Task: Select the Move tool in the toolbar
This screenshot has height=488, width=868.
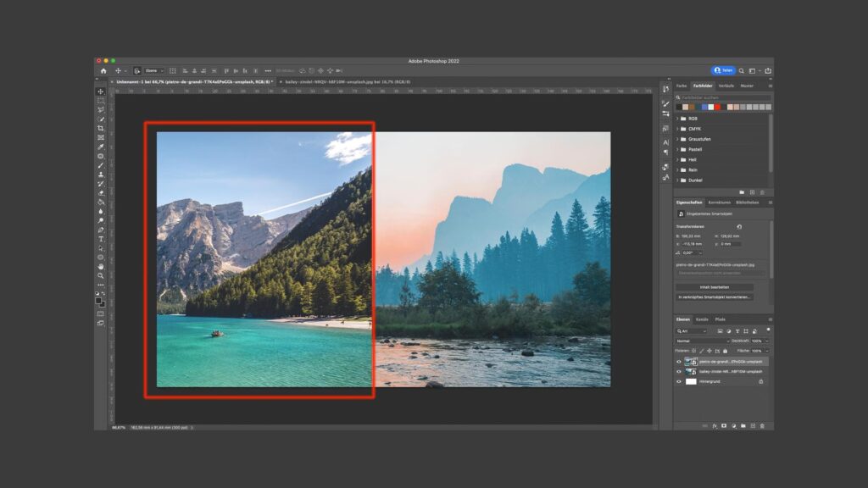Action: (101, 91)
